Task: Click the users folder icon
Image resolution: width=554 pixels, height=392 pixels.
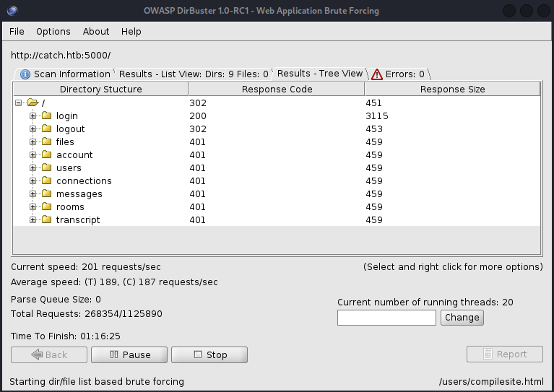Action: point(47,167)
